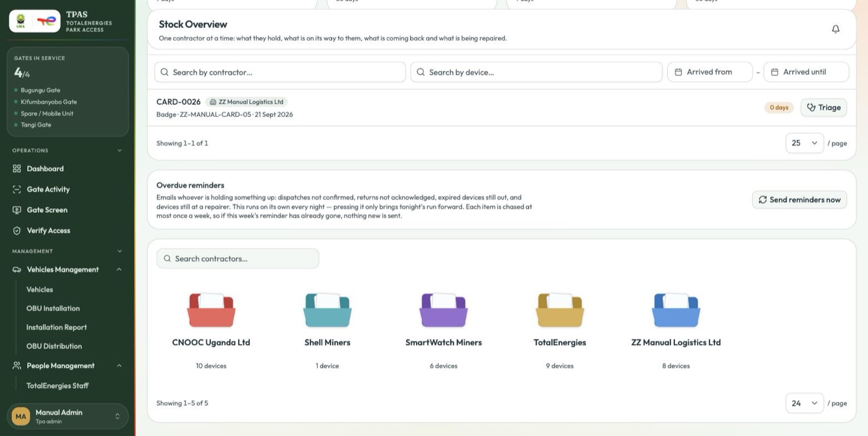Open the 25 per page dropdown

(805, 143)
